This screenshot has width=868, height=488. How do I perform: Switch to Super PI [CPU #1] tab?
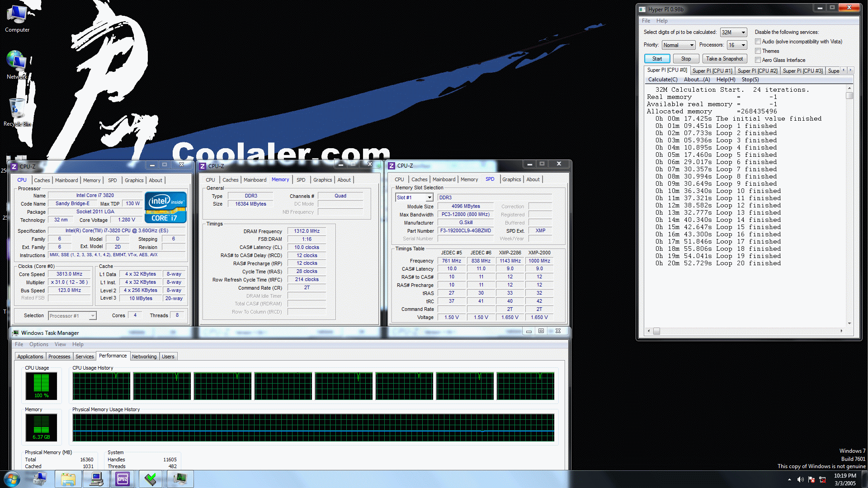tap(712, 71)
